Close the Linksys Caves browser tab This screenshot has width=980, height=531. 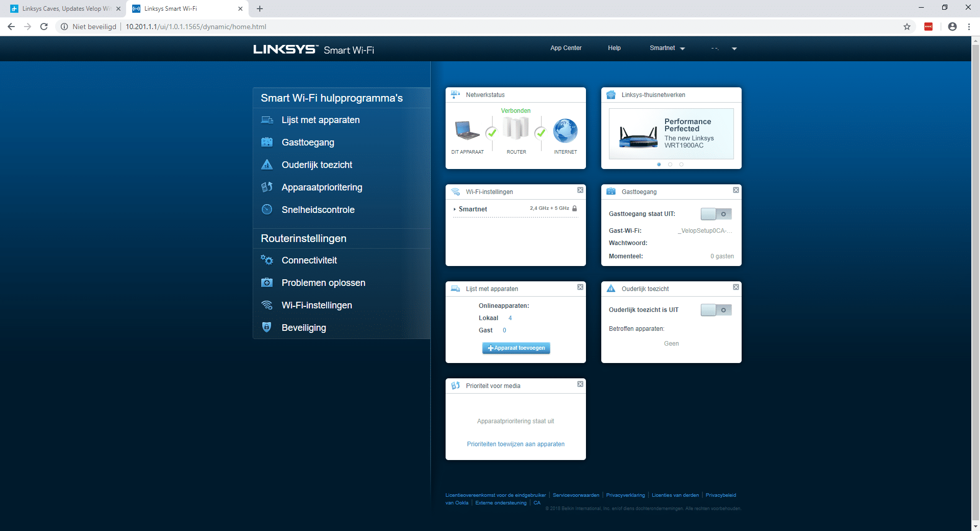point(118,9)
